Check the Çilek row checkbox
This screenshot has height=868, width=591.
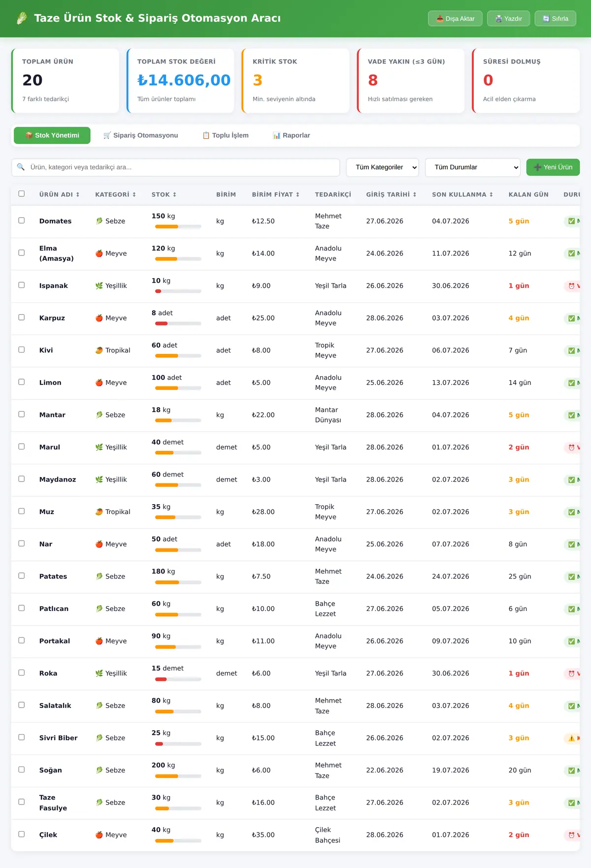(22, 834)
